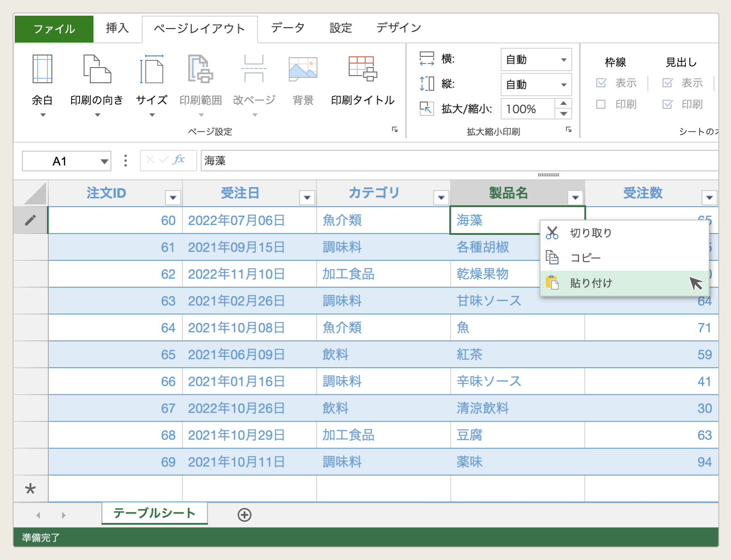Click the 切り取り scissors icon in context menu
731x560 pixels.
pos(552,233)
